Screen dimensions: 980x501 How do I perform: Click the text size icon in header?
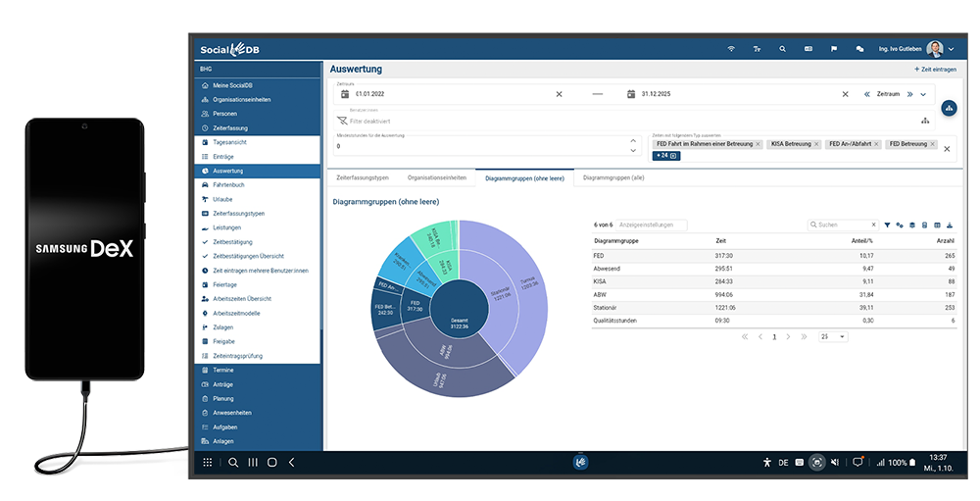(x=757, y=49)
